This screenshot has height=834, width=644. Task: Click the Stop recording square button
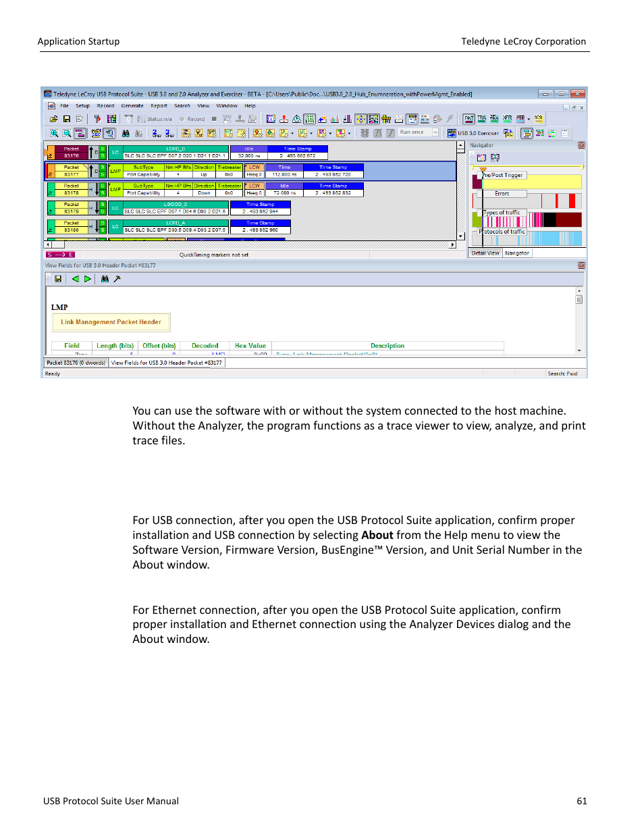tap(214, 119)
